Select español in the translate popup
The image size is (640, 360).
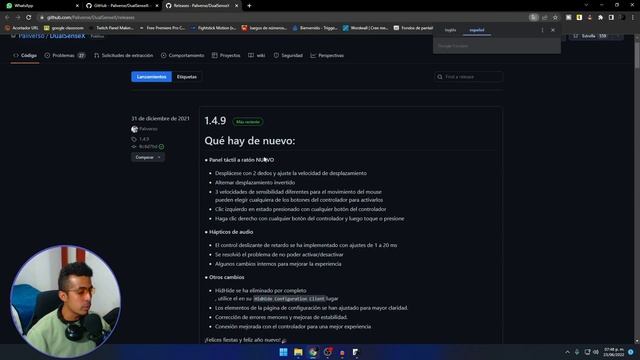pos(476,30)
